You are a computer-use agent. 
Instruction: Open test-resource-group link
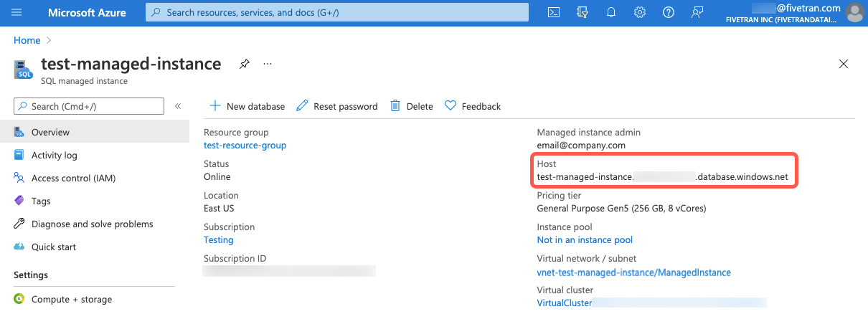[x=245, y=145]
